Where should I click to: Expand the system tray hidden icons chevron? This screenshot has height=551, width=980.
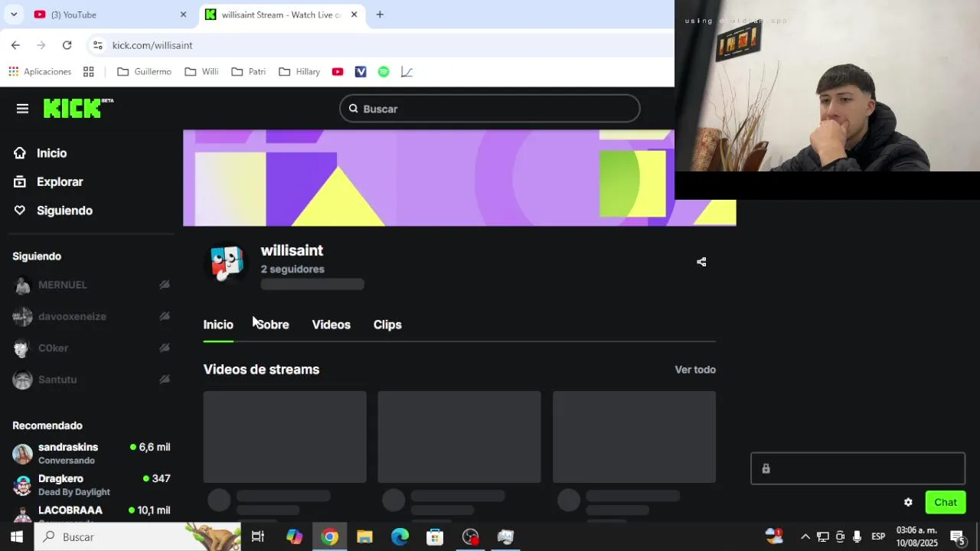pos(805,537)
